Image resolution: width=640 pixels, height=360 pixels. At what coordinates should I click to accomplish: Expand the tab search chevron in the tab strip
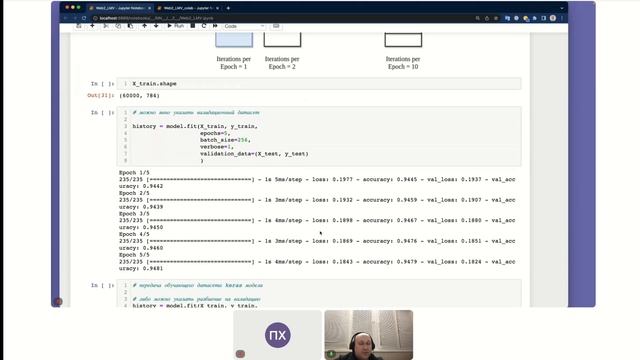point(562,8)
